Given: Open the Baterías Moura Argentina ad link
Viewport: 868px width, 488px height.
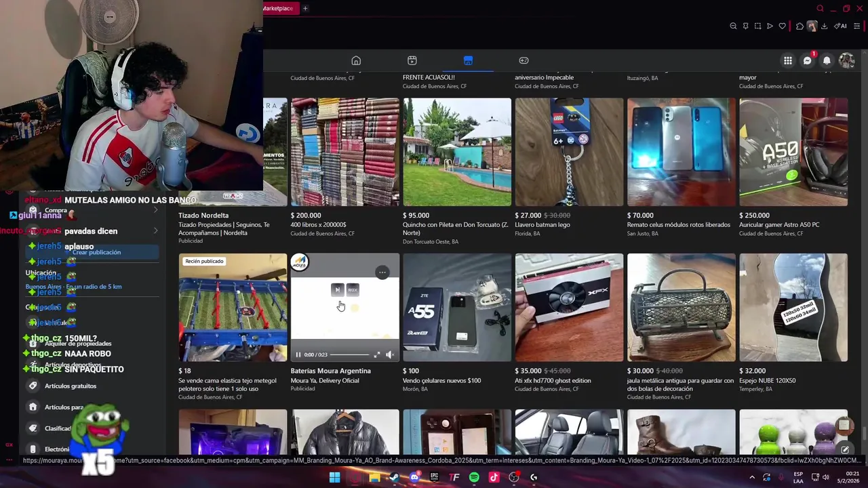Looking at the screenshot, I should pos(330,371).
